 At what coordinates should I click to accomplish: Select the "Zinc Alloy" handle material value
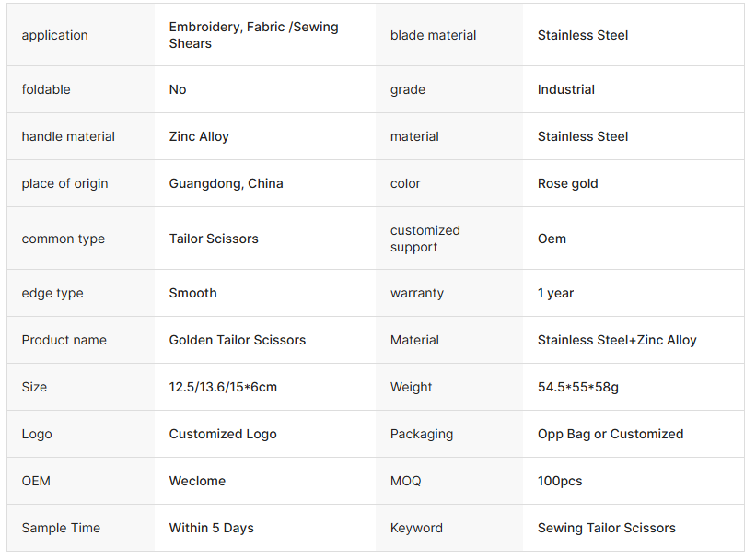point(199,136)
